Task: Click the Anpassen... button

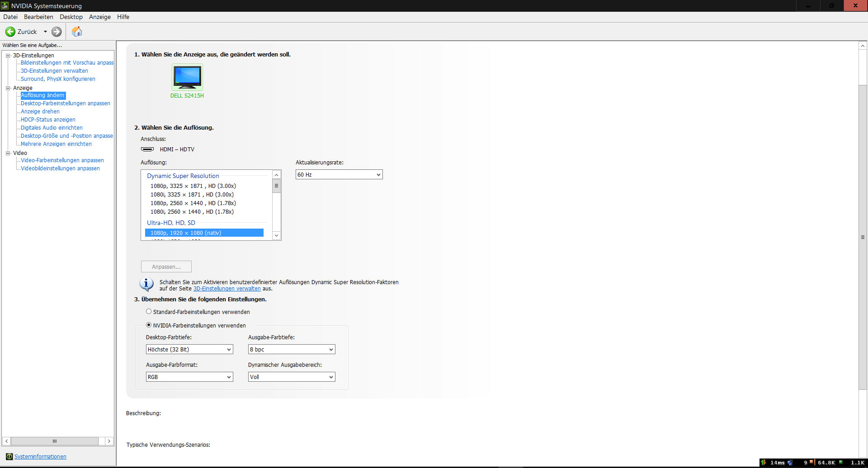Action: 166,267
